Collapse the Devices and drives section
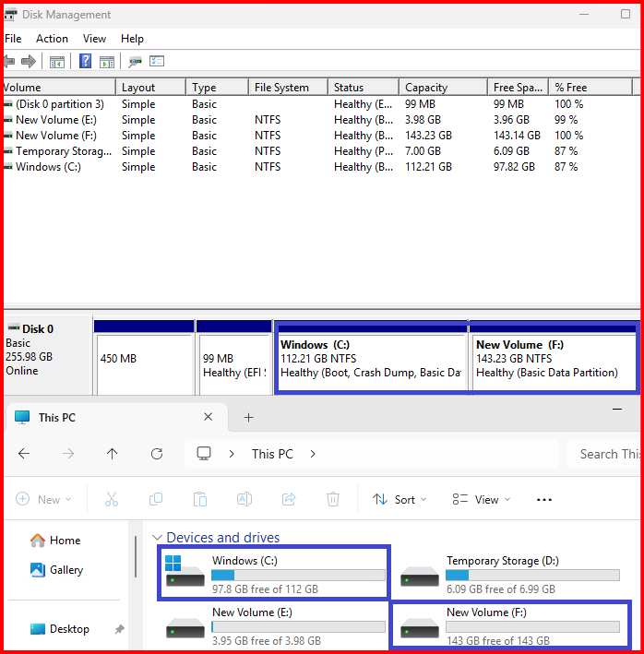644x654 pixels. (x=158, y=538)
